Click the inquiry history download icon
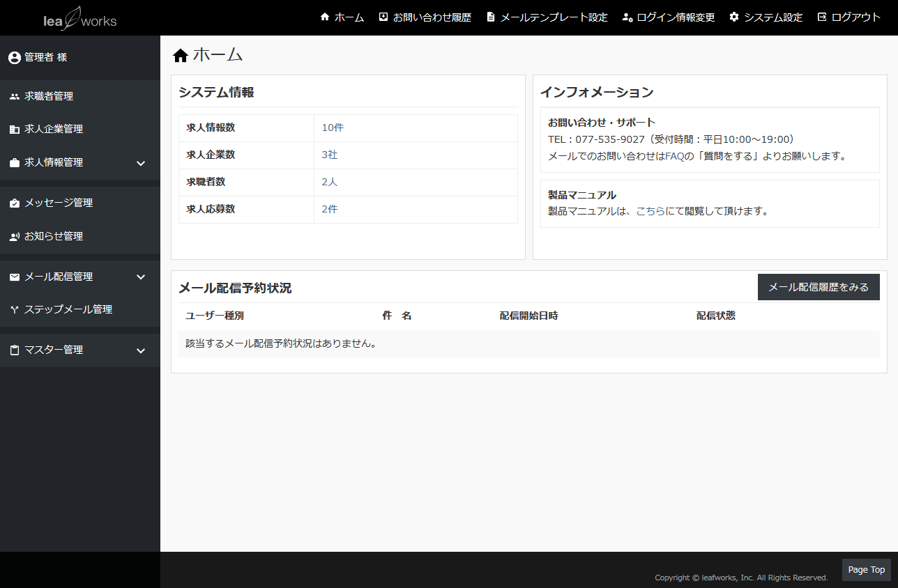 [383, 17]
